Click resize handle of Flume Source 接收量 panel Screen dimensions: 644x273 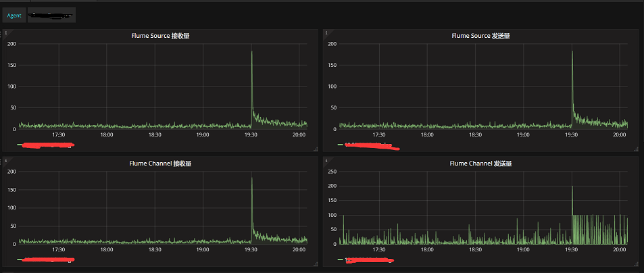[316, 149]
